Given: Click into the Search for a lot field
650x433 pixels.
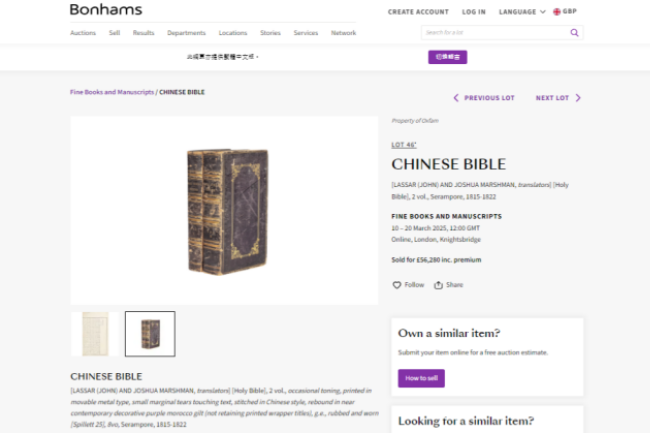Looking at the screenshot, I should (x=495, y=33).
